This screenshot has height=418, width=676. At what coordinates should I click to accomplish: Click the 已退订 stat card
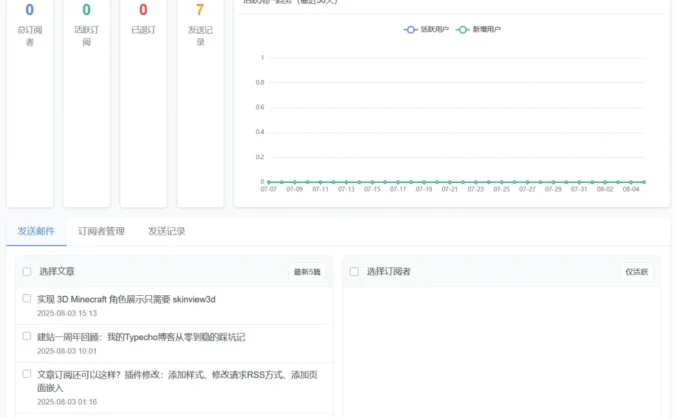click(144, 103)
